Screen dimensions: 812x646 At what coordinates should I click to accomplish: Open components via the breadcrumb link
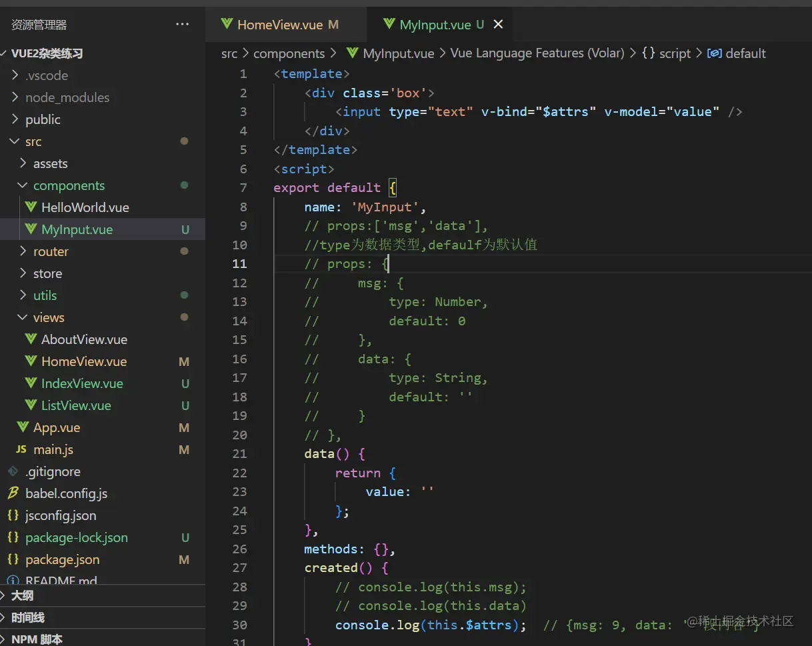tap(289, 53)
